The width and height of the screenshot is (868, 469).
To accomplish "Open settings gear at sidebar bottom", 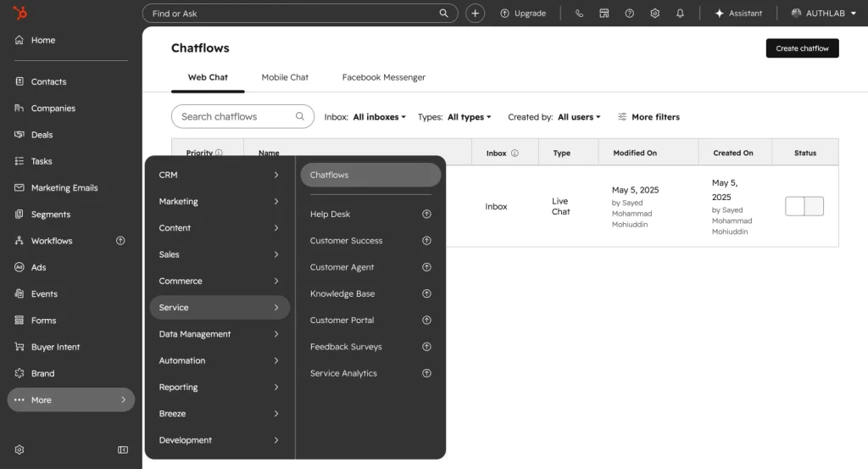I will pos(19,449).
